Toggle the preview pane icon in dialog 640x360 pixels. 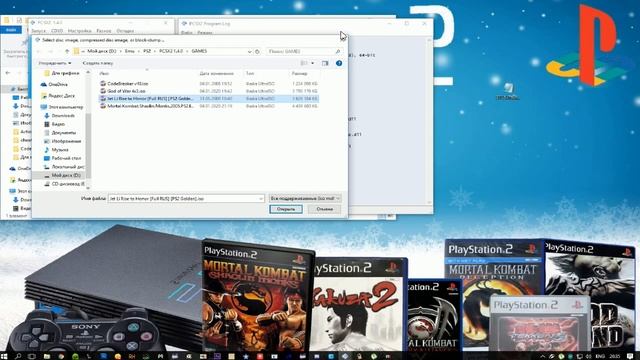pyautogui.click(x=325, y=63)
